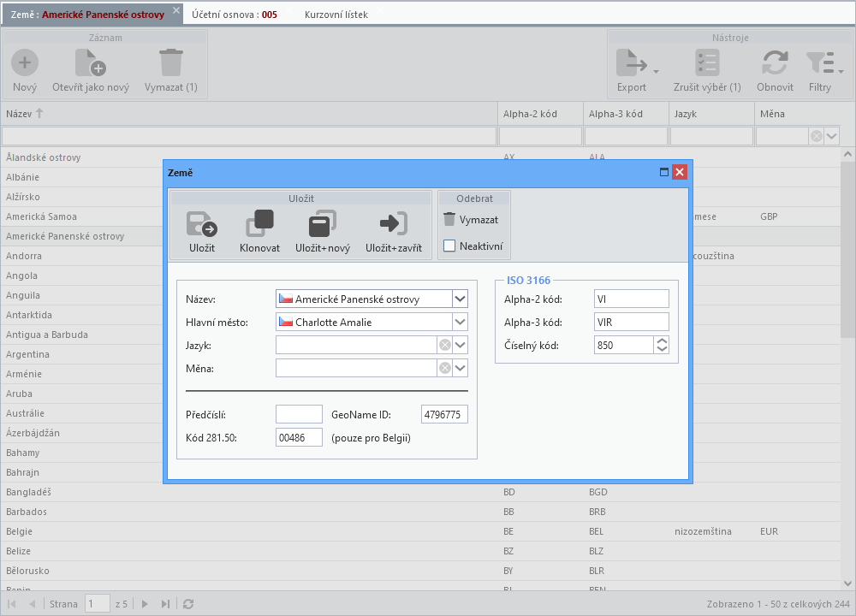The height and width of the screenshot is (616, 856).
Task: Expand the Název dropdown
Action: tap(461, 299)
